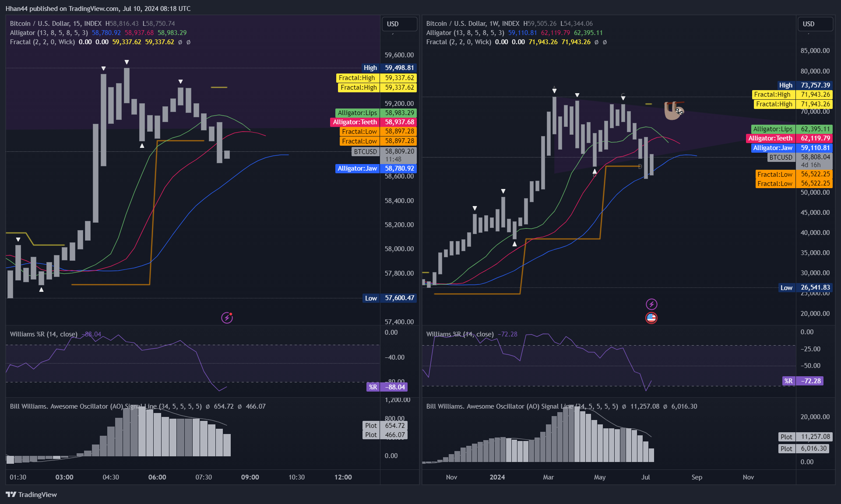Click the US flag economic event icon
Viewport: 841px width, 504px height.
click(x=651, y=318)
